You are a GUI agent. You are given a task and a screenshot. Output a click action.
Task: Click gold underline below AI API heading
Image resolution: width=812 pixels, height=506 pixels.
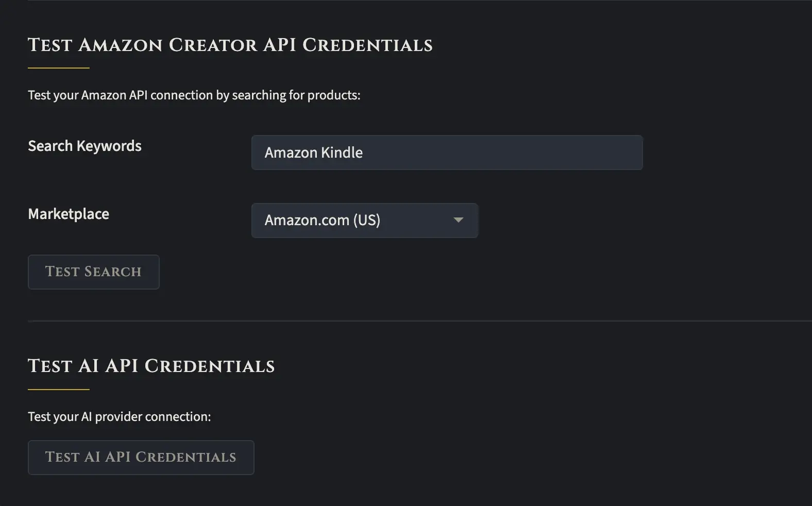point(58,390)
